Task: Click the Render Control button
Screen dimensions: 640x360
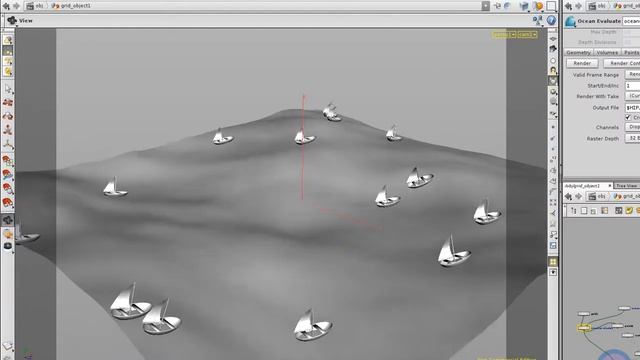Action: (x=622, y=63)
